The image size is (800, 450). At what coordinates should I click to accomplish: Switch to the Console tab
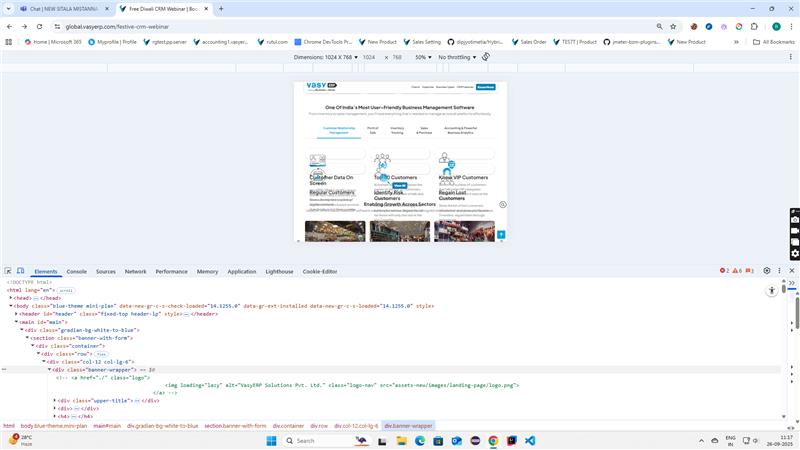pyautogui.click(x=76, y=271)
